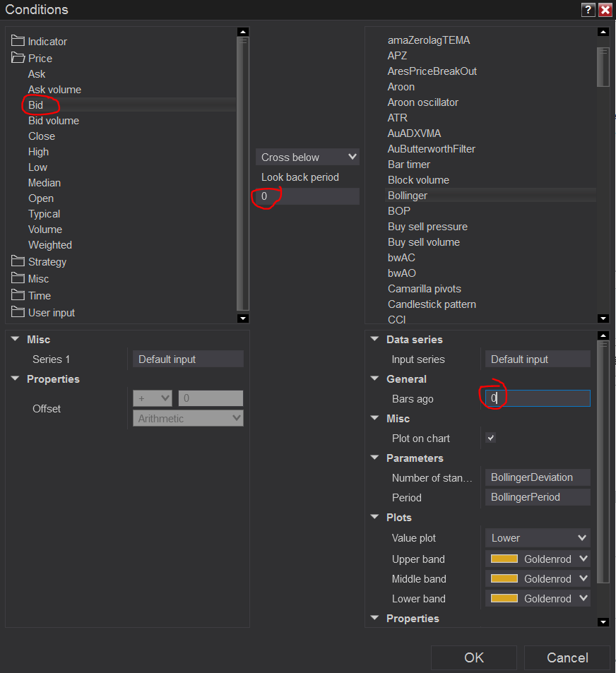Collapse the Parameters section triangle
The image size is (616, 673).
(x=374, y=458)
